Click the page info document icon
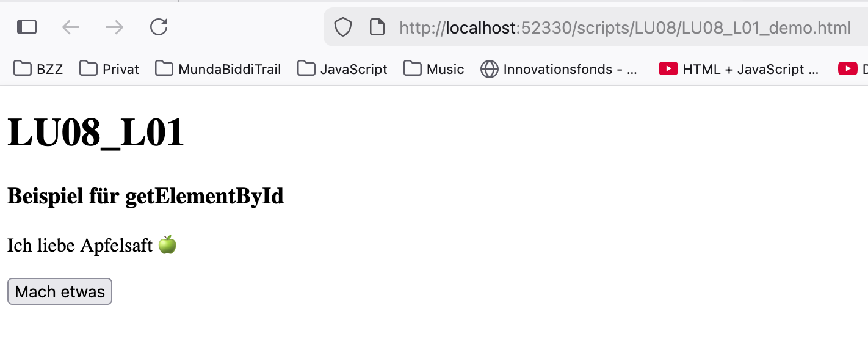Image resolution: width=868 pixels, height=342 pixels. (x=377, y=27)
